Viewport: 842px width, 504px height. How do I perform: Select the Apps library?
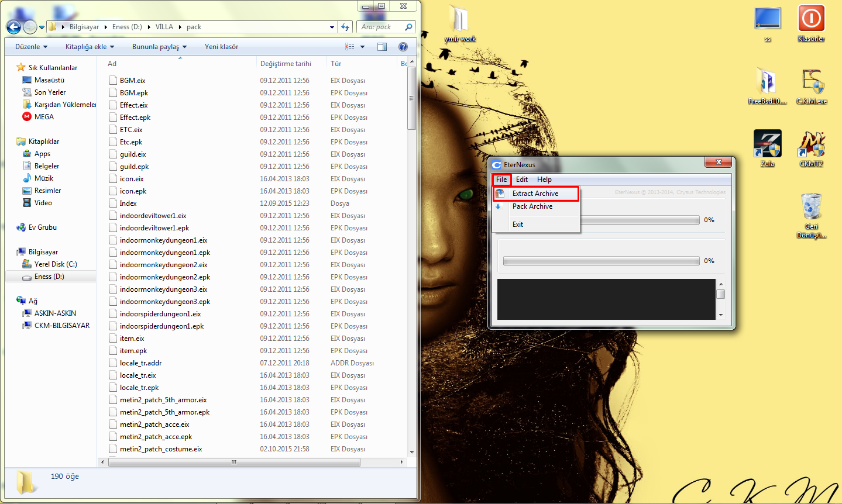pos(36,154)
